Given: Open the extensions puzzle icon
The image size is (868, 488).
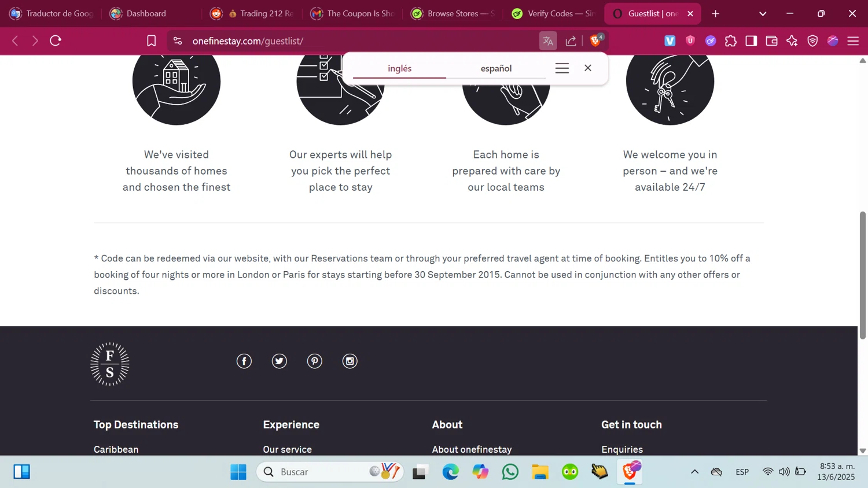Looking at the screenshot, I should coord(731,41).
